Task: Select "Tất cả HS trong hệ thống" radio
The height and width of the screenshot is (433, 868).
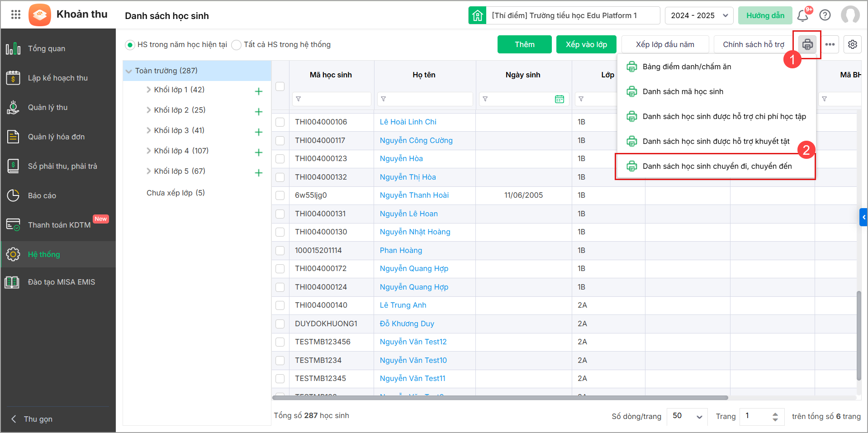Action: pyautogui.click(x=237, y=45)
